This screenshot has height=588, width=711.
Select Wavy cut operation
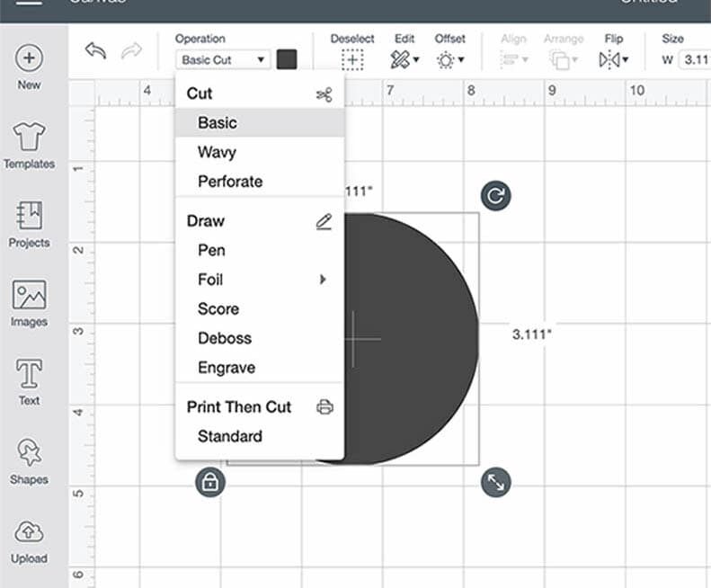(260, 152)
